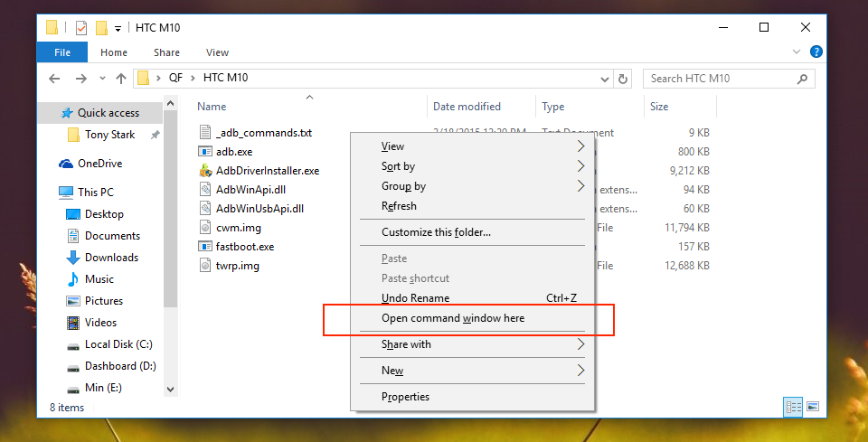Switch to the Home ribbon tab
This screenshot has height=442, width=868.
point(114,52)
